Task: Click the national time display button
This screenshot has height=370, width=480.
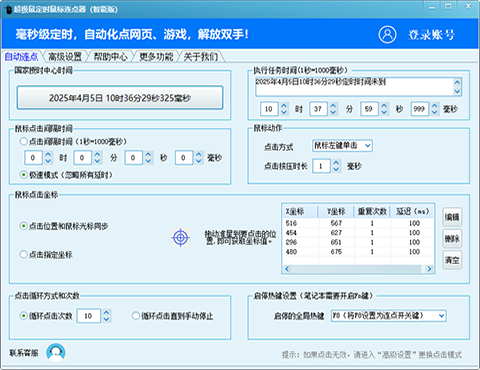Action: [120, 98]
